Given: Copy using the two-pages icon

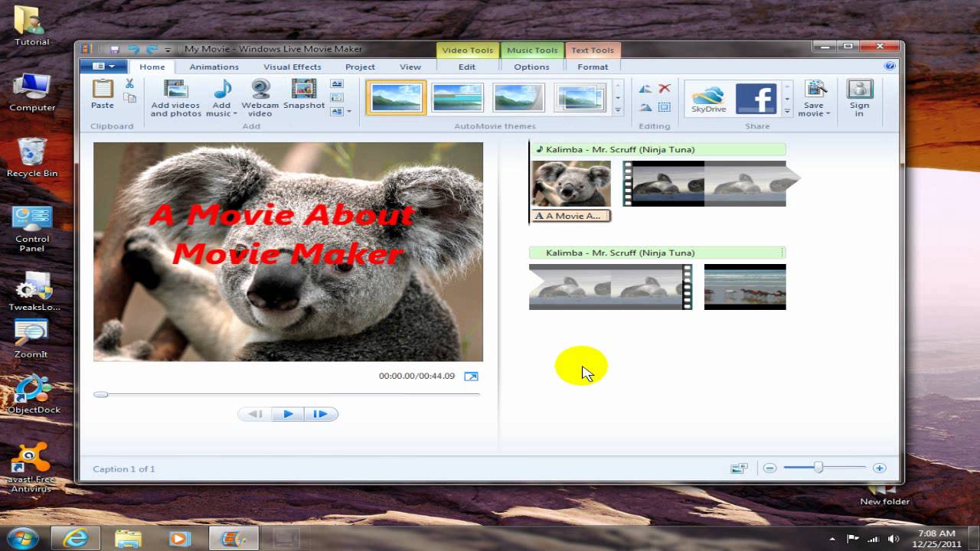Looking at the screenshot, I should coord(129,98).
